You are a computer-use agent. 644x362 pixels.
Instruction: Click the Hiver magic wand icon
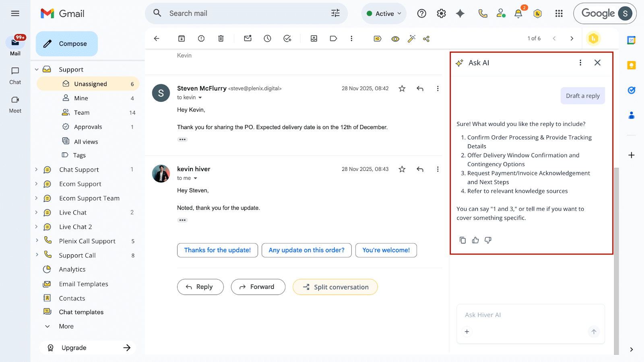click(x=411, y=39)
